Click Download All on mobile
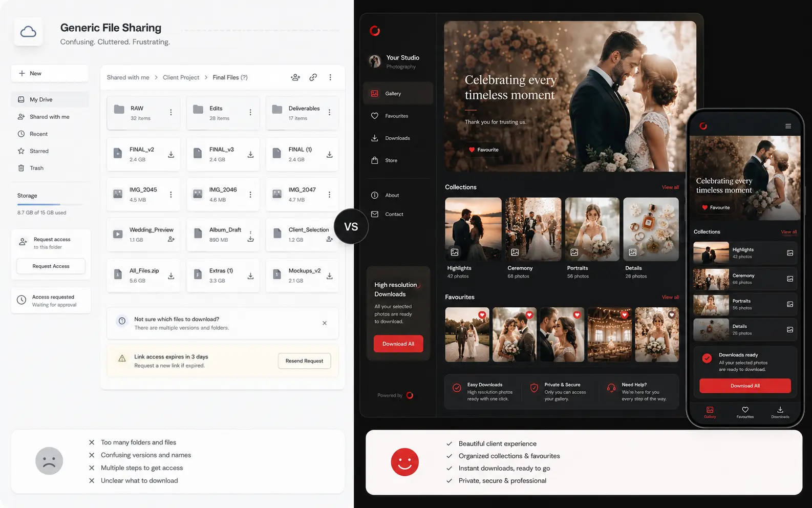Viewport: 812px width, 508px height. [745, 386]
